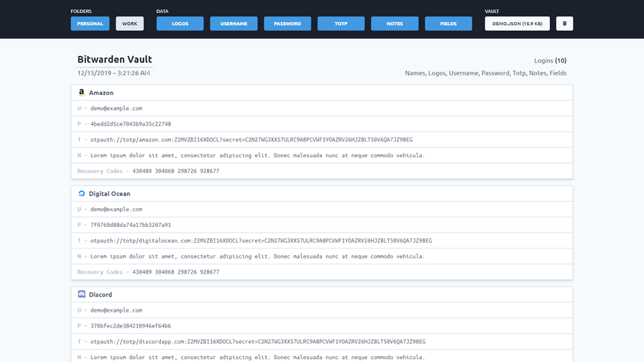
Task: Toggle Notes data display
Action: [x=395, y=24]
